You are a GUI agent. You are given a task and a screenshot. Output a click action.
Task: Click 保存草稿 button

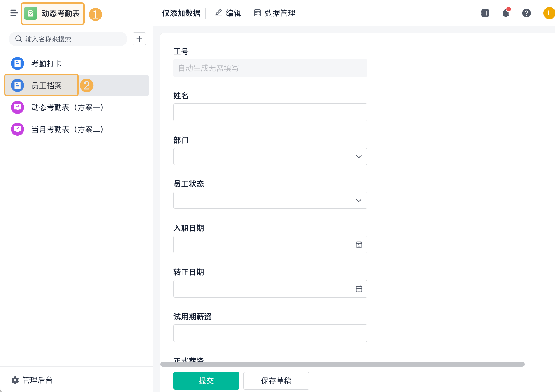(x=276, y=381)
